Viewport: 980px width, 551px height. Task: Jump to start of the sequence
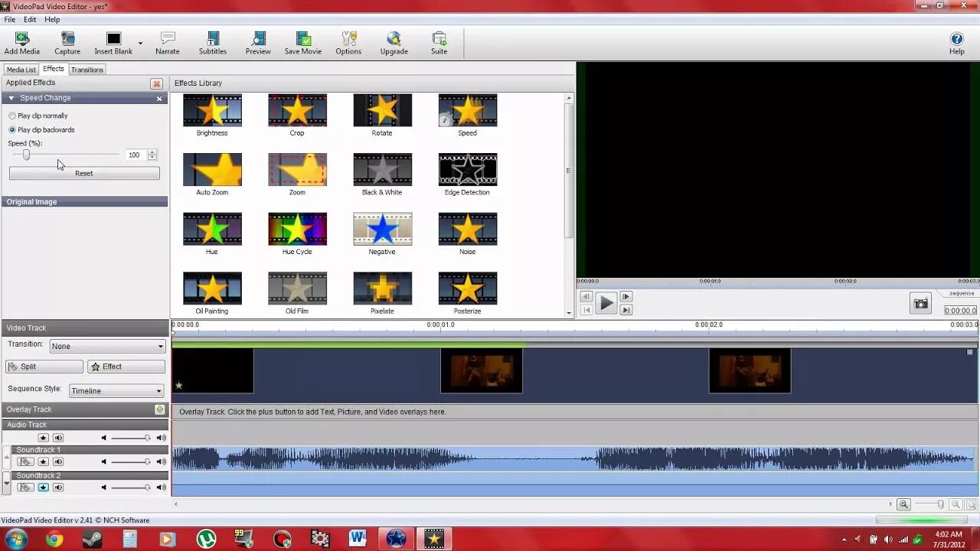pos(586,310)
